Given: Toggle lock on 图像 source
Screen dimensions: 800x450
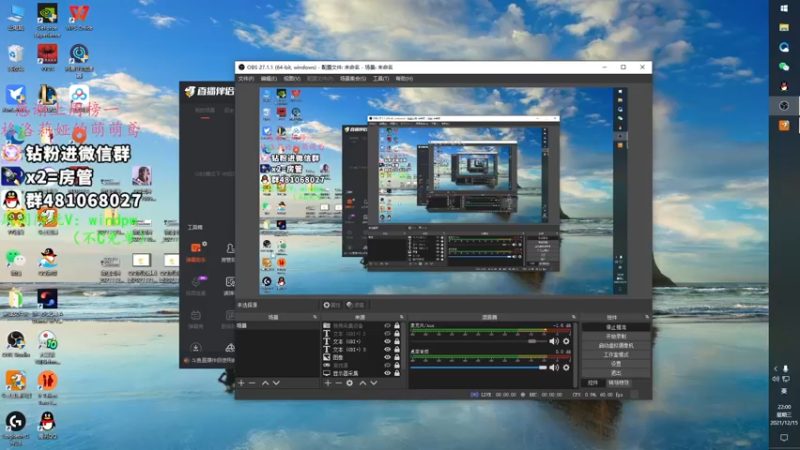Looking at the screenshot, I should pos(397,357).
